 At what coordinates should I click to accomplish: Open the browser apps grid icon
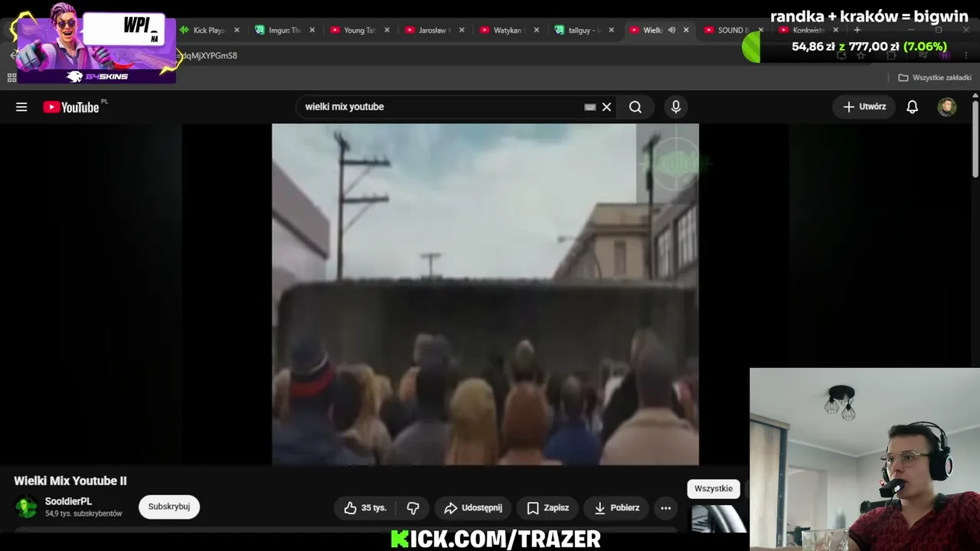click(11, 77)
